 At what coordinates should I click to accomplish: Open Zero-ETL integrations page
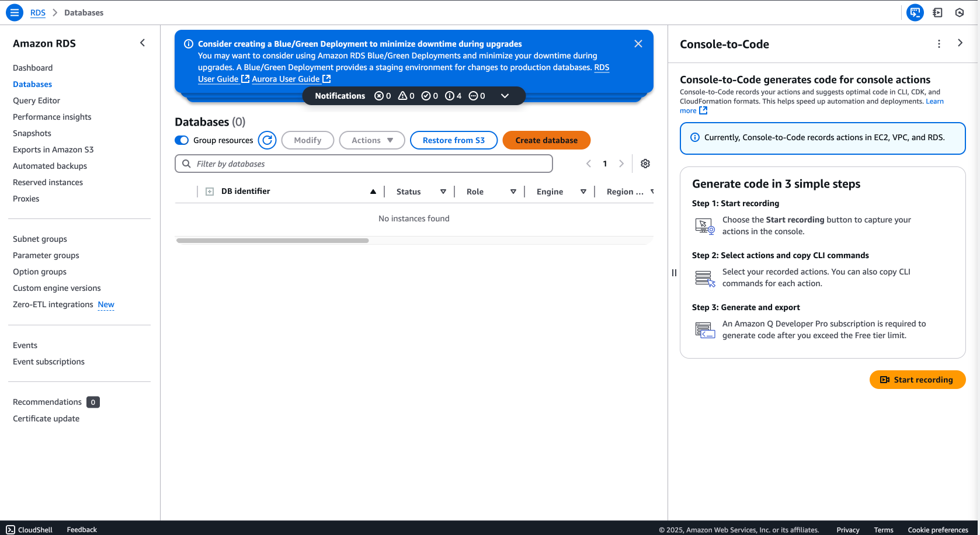tap(53, 304)
